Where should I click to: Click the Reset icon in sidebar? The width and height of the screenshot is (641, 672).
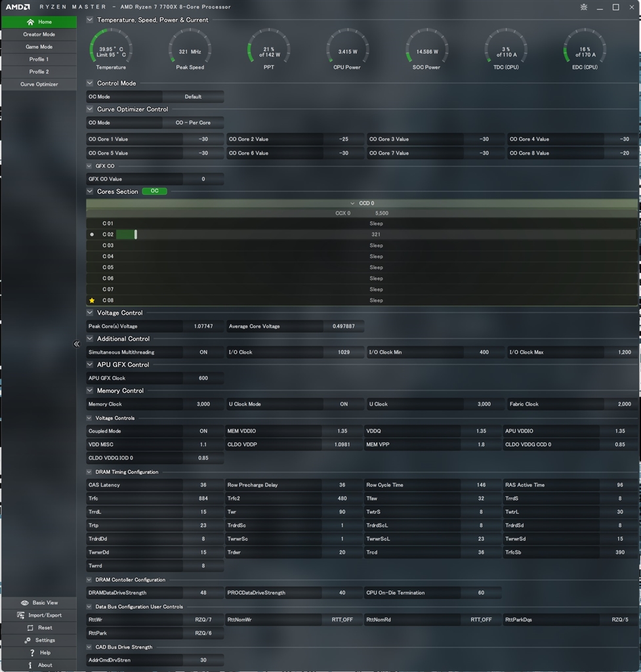click(x=30, y=627)
